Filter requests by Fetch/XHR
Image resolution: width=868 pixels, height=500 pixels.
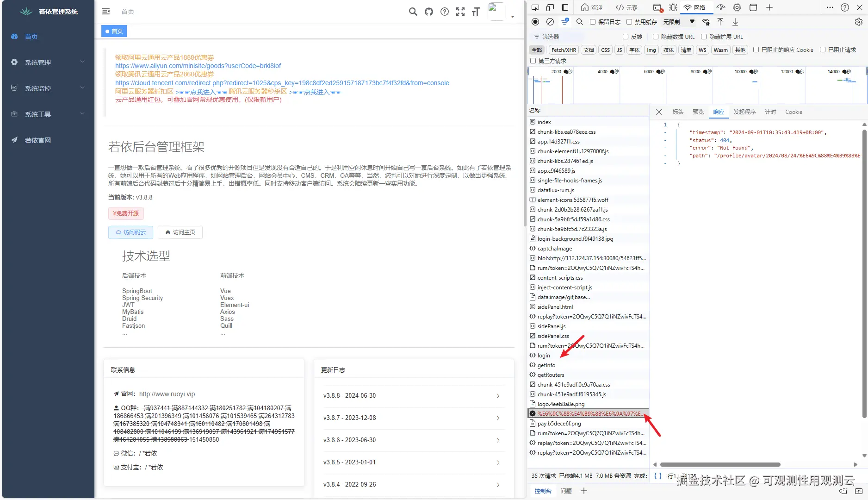(564, 50)
